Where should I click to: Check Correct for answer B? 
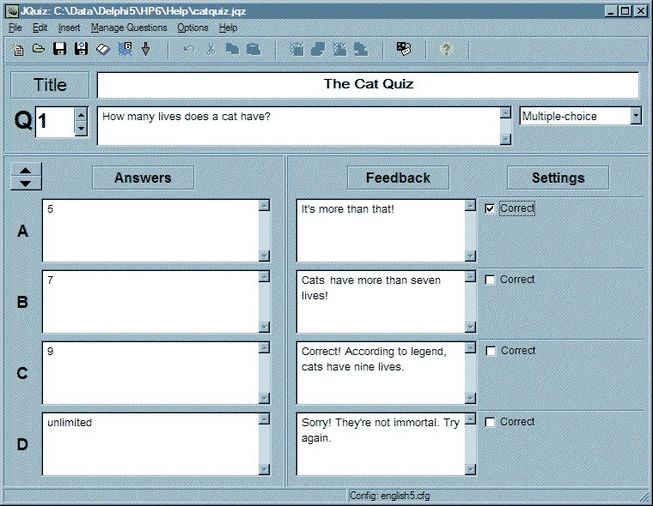point(490,280)
